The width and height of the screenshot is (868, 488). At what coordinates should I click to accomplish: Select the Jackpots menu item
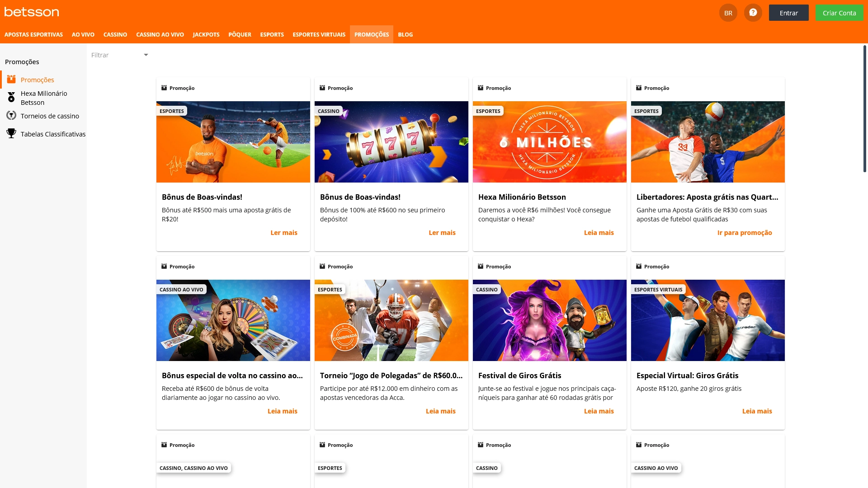click(206, 34)
